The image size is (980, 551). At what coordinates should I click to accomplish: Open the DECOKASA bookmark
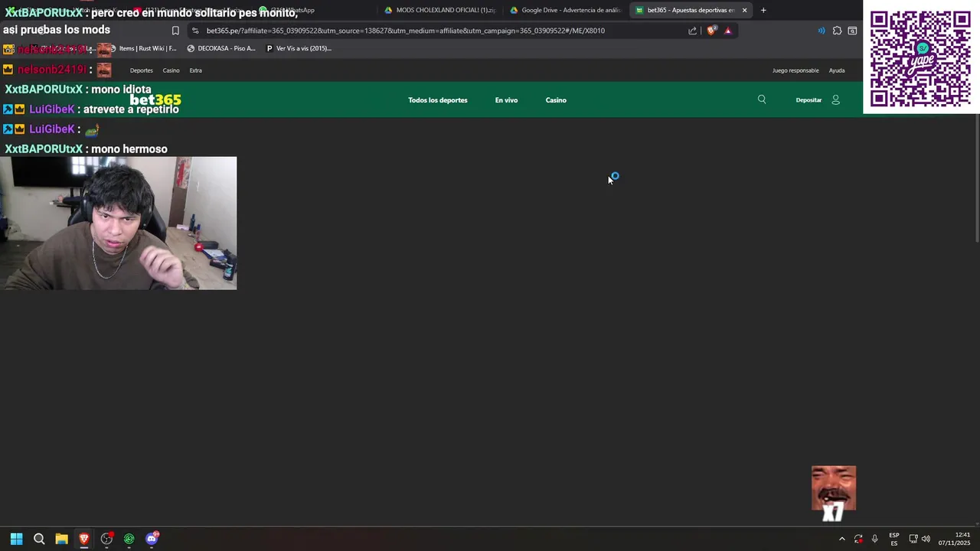point(221,48)
